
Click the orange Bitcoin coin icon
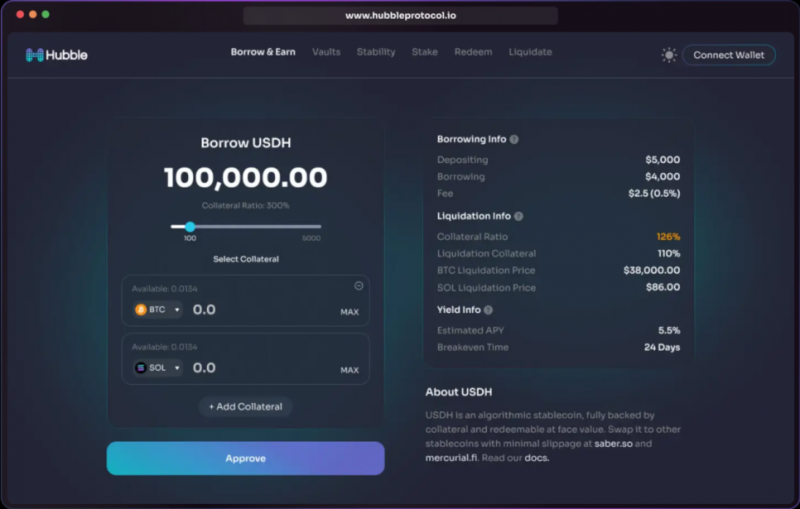click(x=140, y=310)
